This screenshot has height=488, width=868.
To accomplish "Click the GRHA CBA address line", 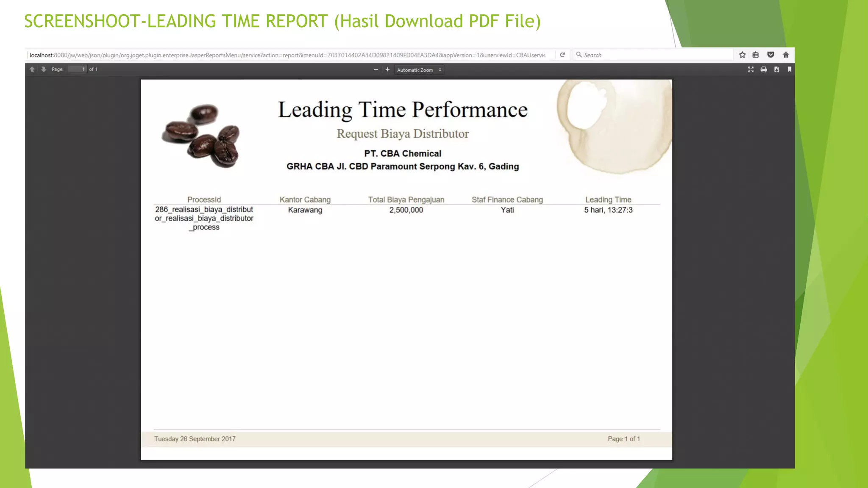I will (403, 166).
